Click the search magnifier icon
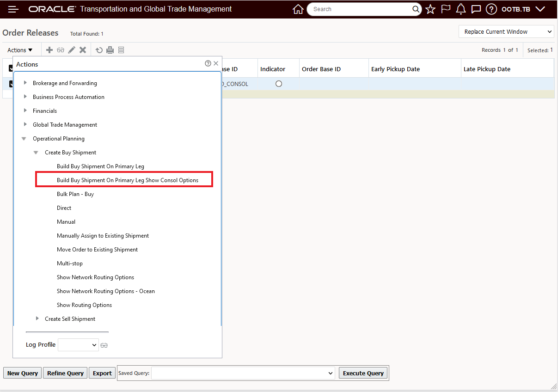Viewport: 558px width, 392px height. coord(416,9)
